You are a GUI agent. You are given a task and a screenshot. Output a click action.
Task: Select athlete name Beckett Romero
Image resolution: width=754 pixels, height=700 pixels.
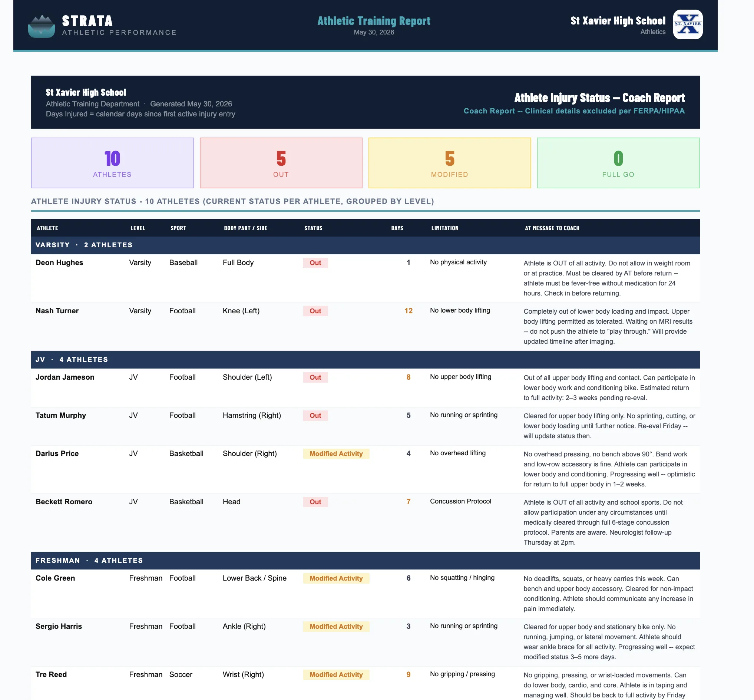(x=64, y=502)
